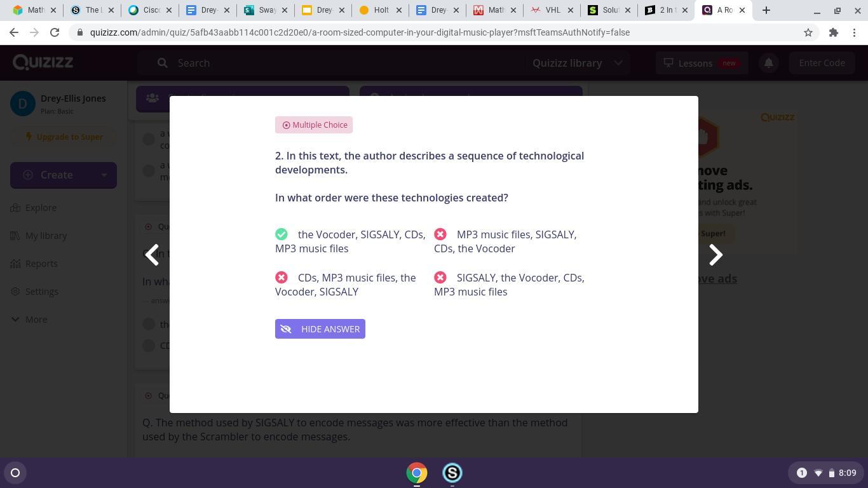868x488 pixels.
Task: Click the Enter Code button
Action: point(822,63)
